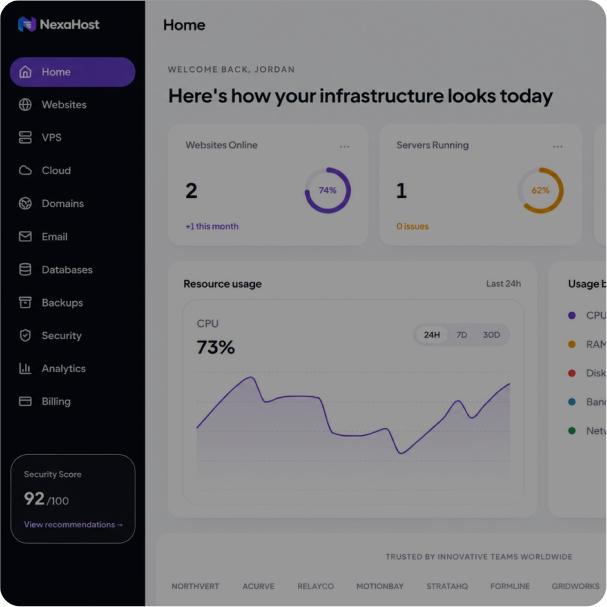Image resolution: width=607 pixels, height=607 pixels.
Task: Click the Domains icon in sidebar
Action: [x=25, y=204]
